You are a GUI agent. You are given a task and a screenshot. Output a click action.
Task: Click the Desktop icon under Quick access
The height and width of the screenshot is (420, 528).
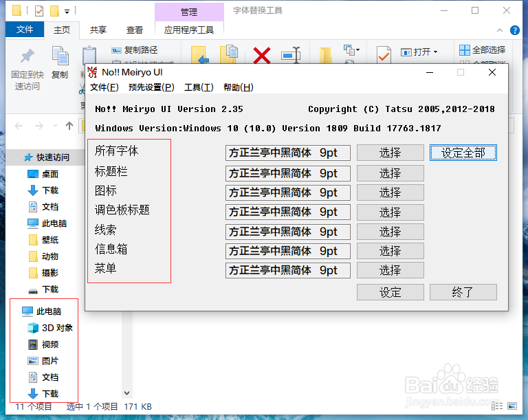coord(33,174)
